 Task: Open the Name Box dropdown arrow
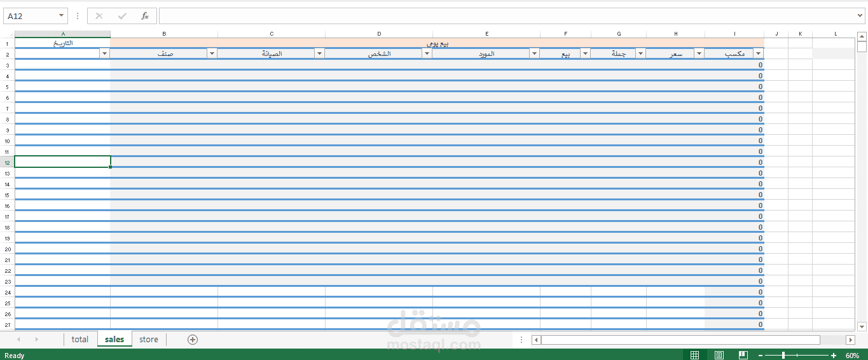pyautogui.click(x=61, y=16)
